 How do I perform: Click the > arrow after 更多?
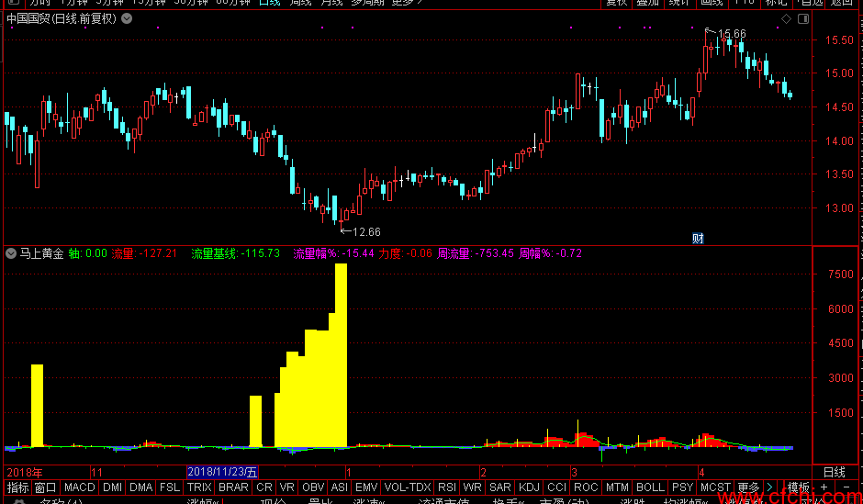[x=769, y=487]
